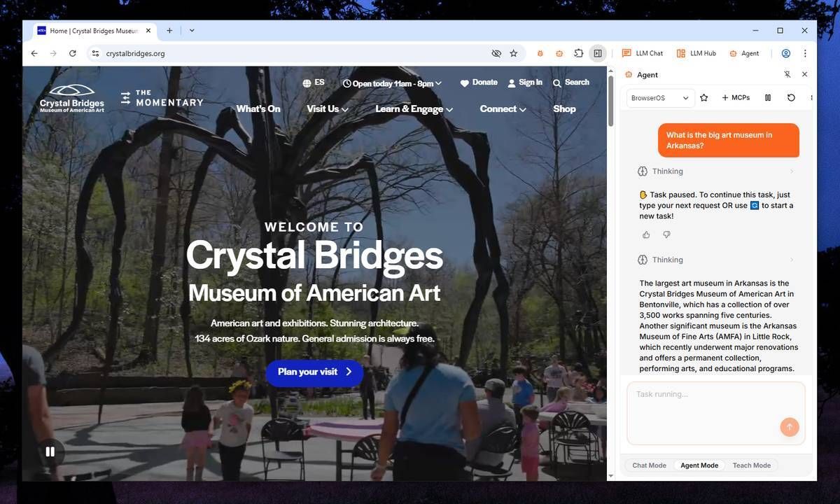Click the MCPs button in Agent panel
Viewport: 840px width, 504px height.
(x=736, y=98)
